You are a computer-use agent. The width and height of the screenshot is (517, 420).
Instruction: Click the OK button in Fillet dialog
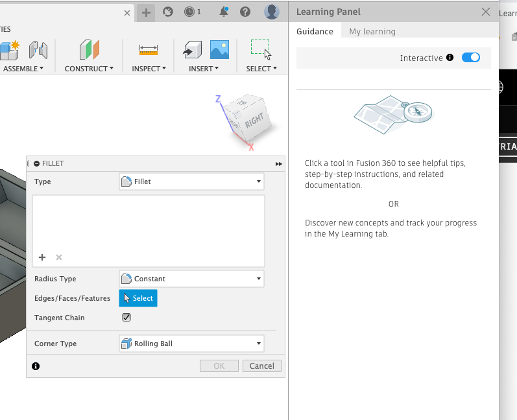pyautogui.click(x=219, y=366)
